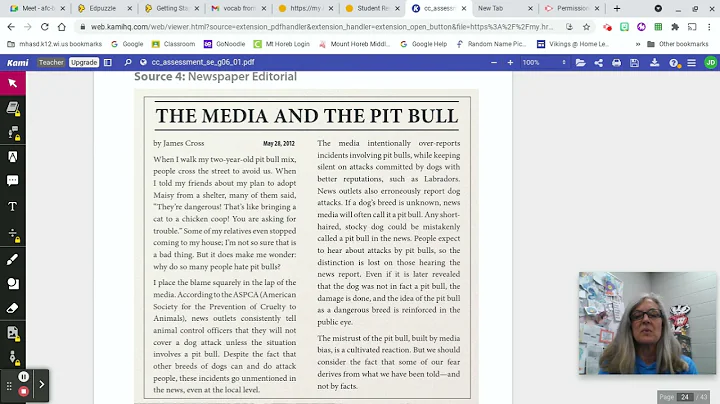Click the Teacher badge

pos(51,62)
